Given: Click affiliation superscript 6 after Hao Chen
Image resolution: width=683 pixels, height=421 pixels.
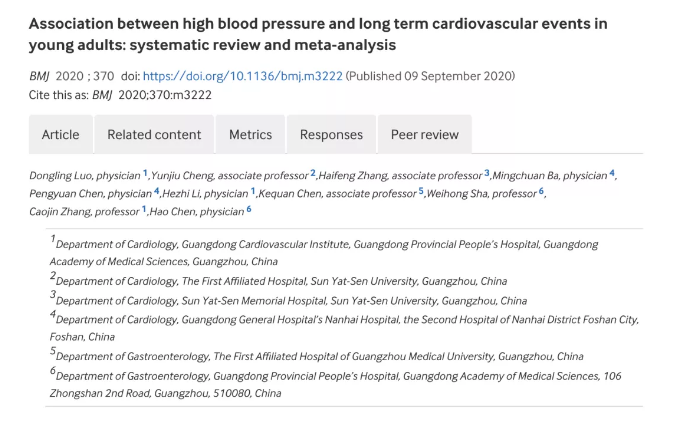Looking at the screenshot, I should (x=249, y=209).
